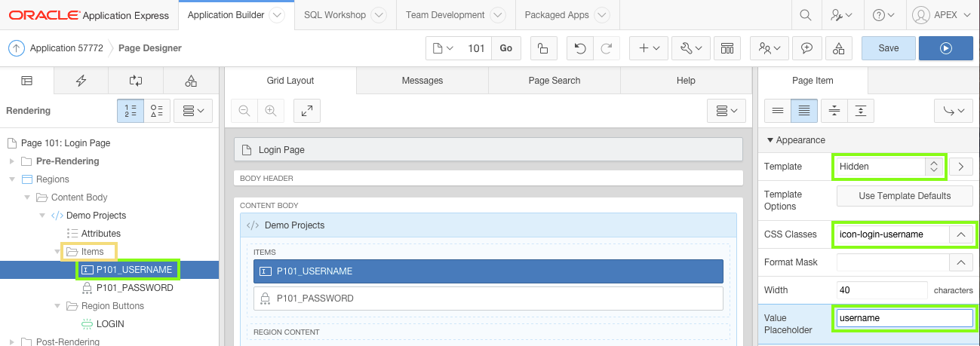Click the Save button
980x346 pixels.
(x=889, y=48)
